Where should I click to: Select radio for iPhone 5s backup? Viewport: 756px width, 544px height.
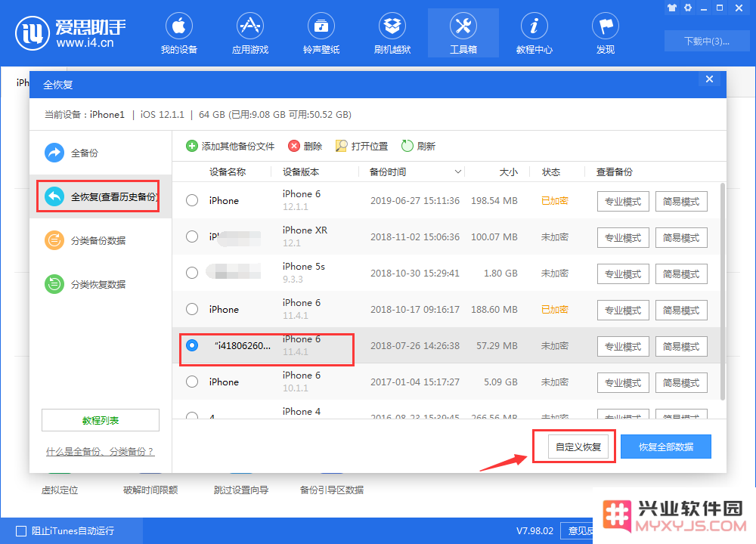click(192, 273)
